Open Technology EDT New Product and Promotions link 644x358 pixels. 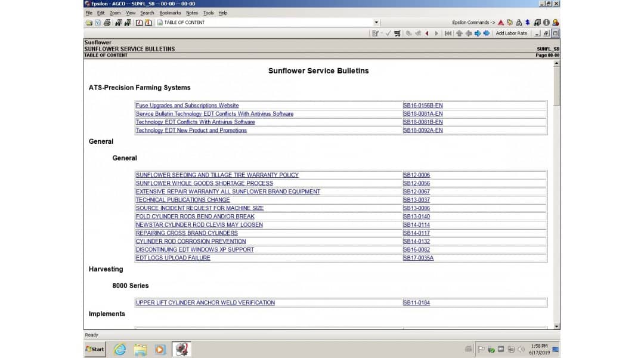coord(191,131)
